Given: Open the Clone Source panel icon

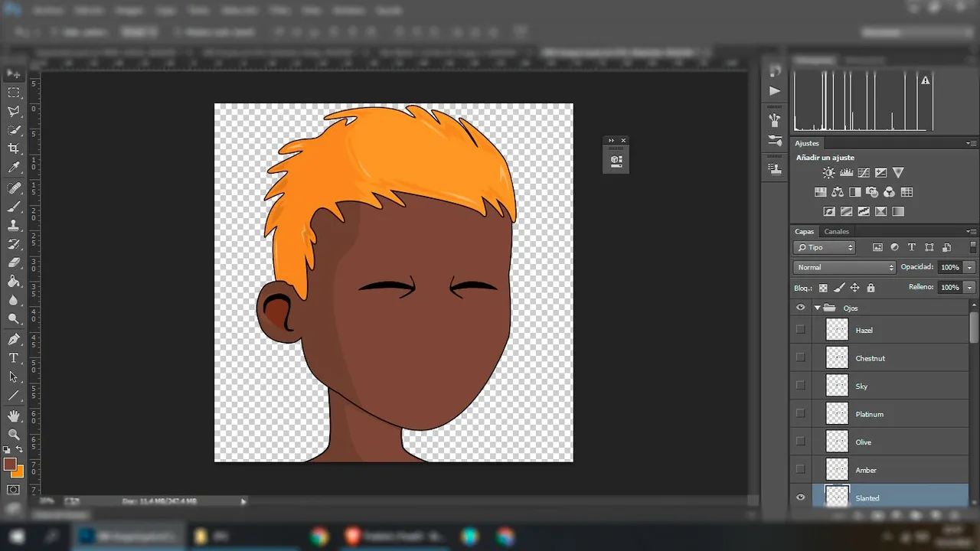Looking at the screenshot, I should click(x=775, y=169).
